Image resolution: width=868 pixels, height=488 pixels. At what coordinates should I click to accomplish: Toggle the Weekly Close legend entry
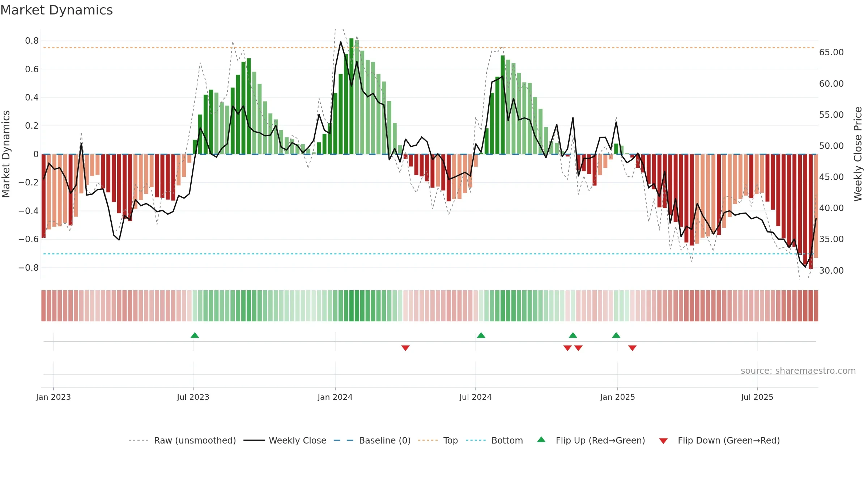(x=285, y=440)
